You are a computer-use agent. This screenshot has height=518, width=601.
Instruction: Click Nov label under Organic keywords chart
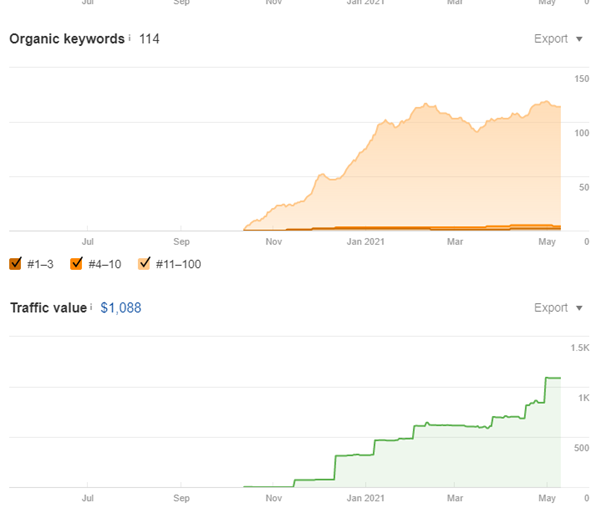274,242
